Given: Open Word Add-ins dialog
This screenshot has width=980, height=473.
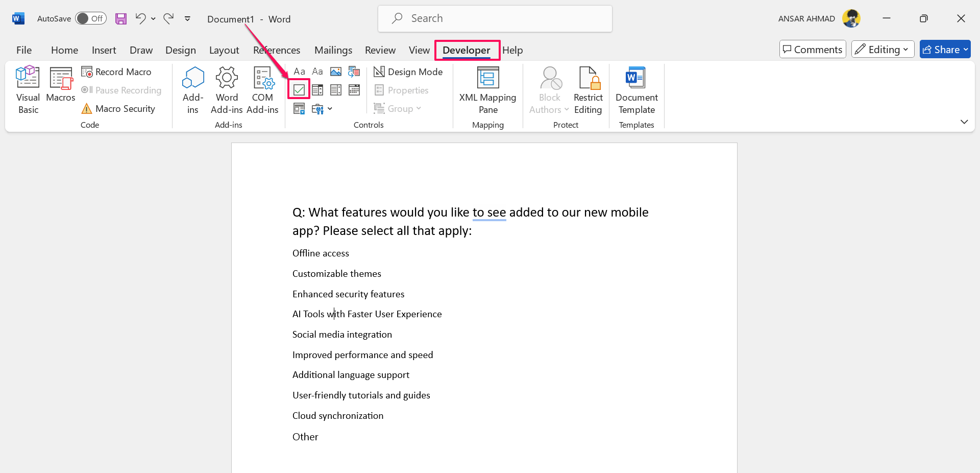Looking at the screenshot, I should click(227, 90).
